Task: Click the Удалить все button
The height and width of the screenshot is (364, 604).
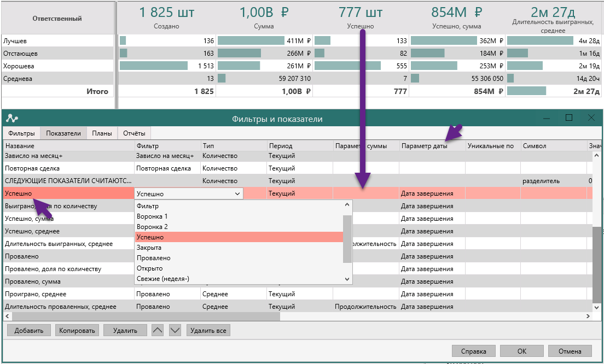Action: click(x=208, y=330)
